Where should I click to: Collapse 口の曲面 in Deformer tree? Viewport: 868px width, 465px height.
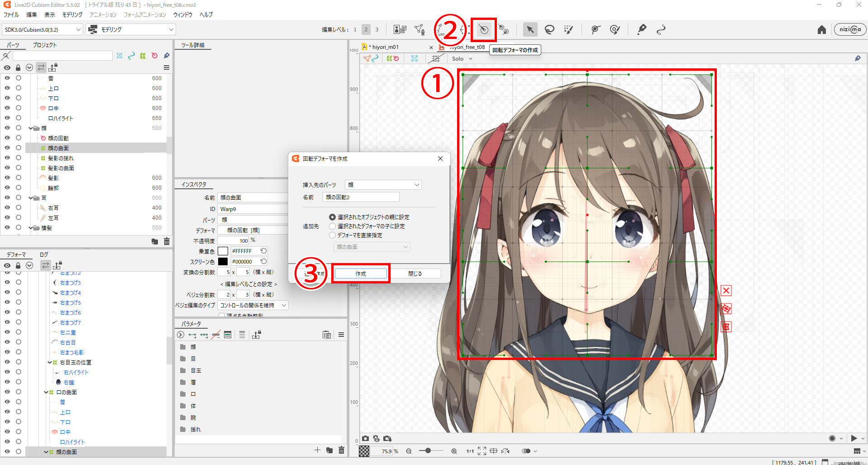pos(46,393)
